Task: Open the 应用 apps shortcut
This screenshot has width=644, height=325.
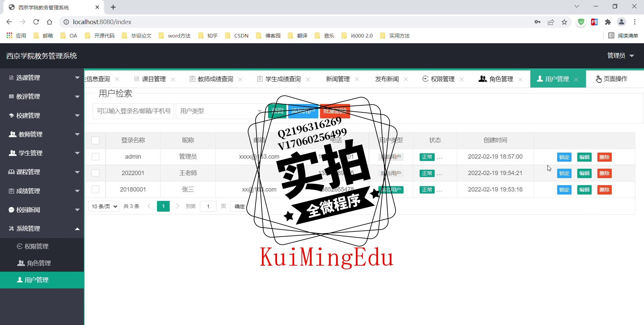Action: click(x=16, y=36)
